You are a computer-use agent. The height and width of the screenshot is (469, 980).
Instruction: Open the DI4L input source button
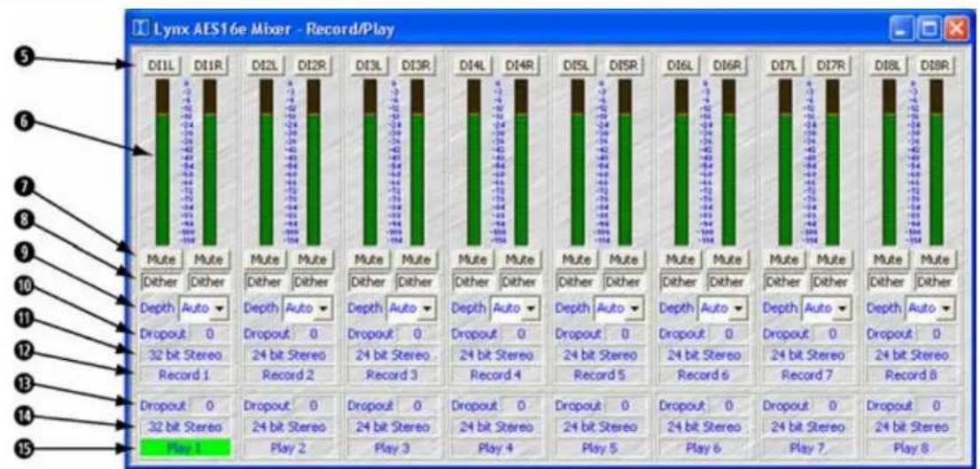pyautogui.click(x=473, y=65)
